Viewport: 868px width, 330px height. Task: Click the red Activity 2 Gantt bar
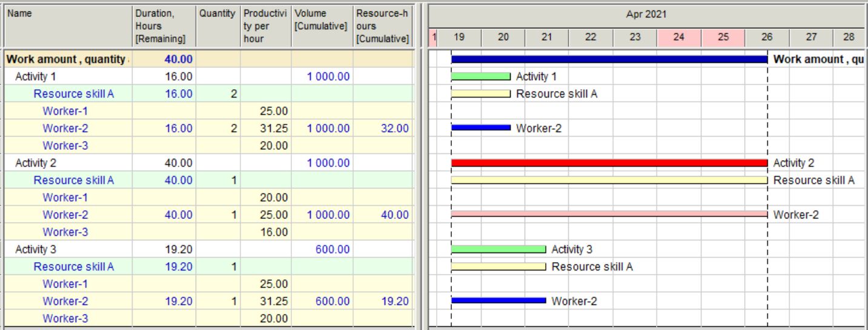[x=609, y=163]
